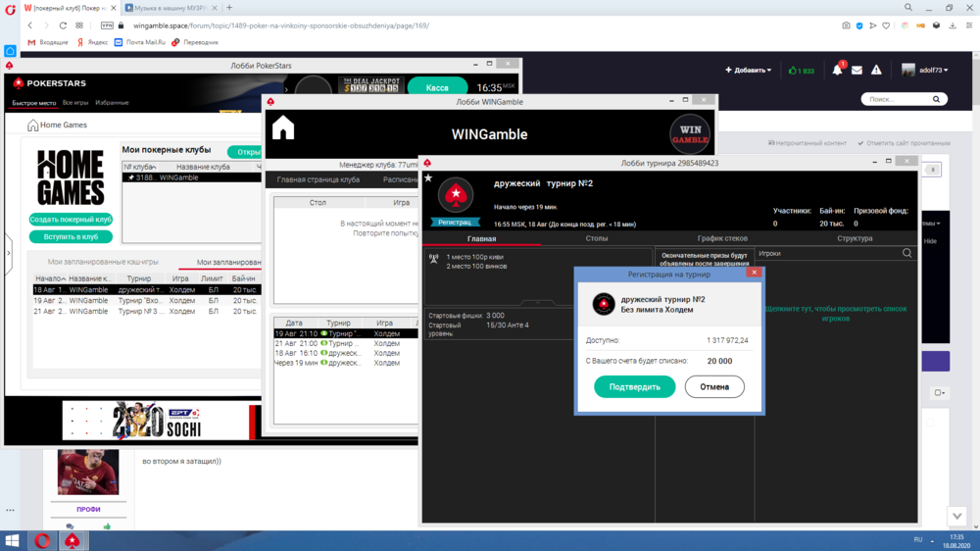Image resolution: width=980 pixels, height=551 pixels.
Task: Click the Создать покерный клуб button
Action: (71, 220)
